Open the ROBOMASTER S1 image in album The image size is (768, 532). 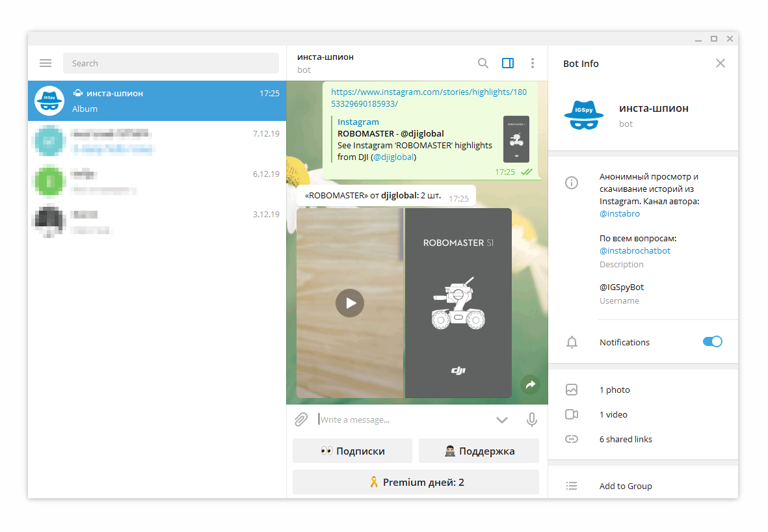tap(458, 303)
